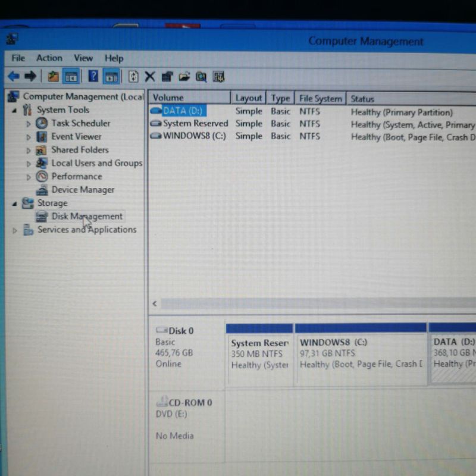Open the View menu
Image resolution: width=476 pixels, height=476 pixels.
click(x=83, y=58)
